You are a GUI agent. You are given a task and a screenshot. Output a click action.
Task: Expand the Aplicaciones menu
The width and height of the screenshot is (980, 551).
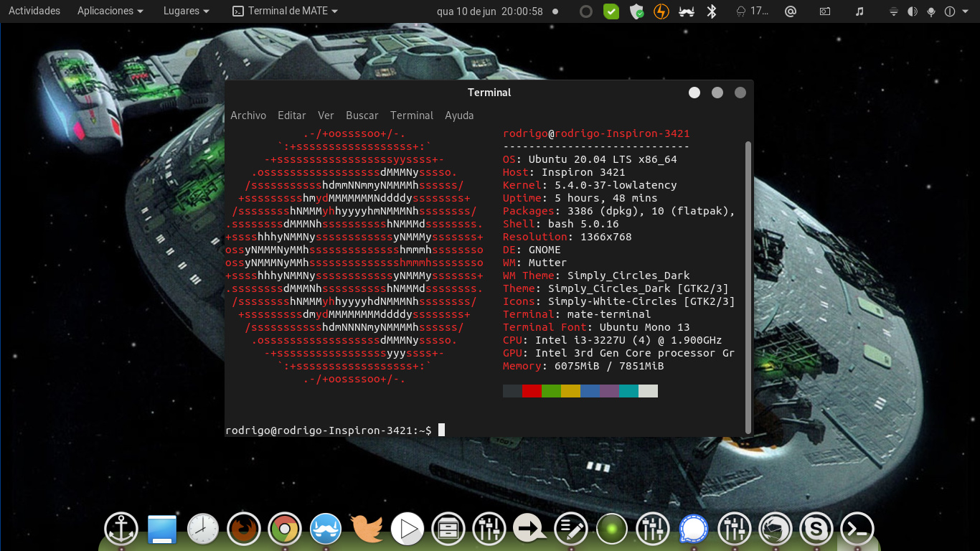click(110, 11)
